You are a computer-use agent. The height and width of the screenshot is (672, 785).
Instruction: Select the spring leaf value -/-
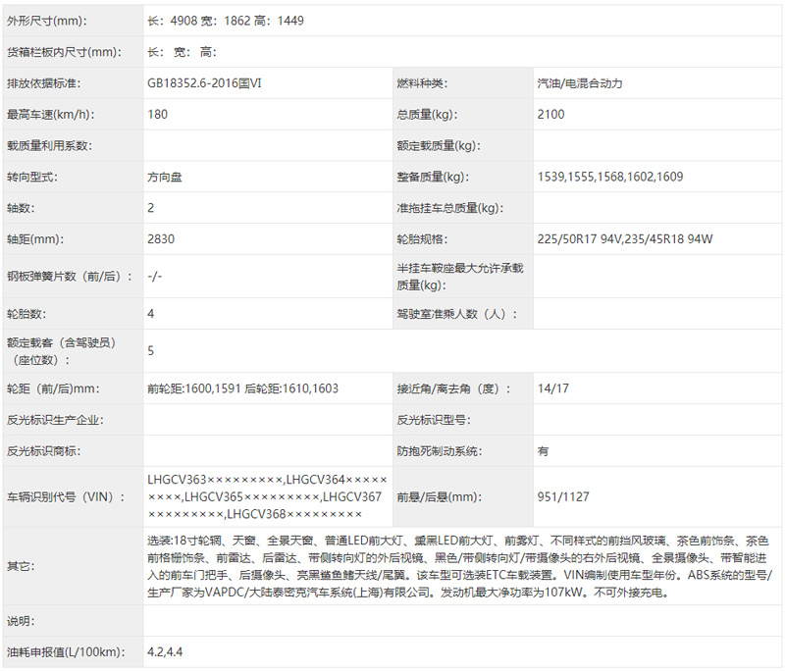(155, 277)
